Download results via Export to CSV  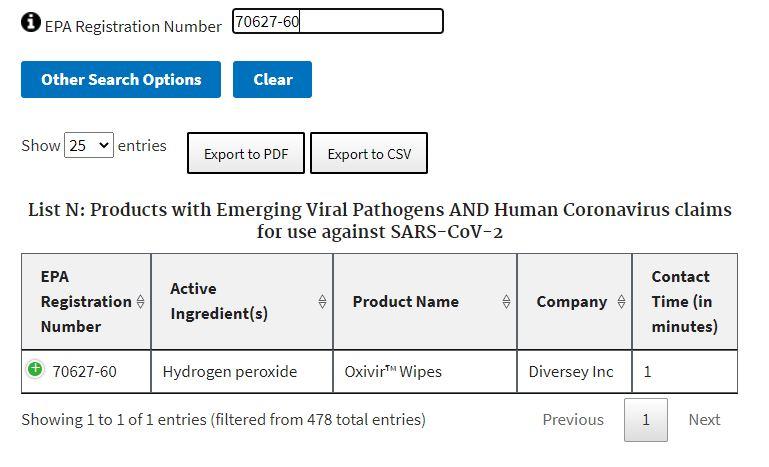pyautogui.click(x=369, y=154)
